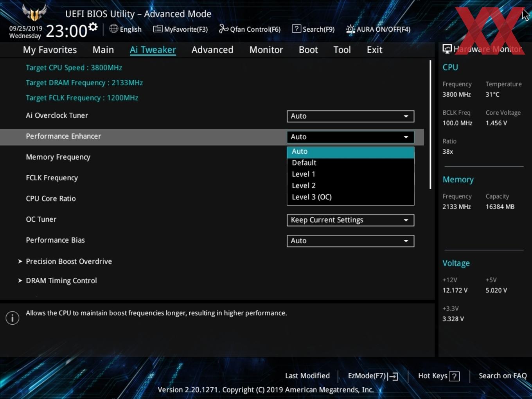Viewport: 532px width, 399px height.
Task: Open the Tool tab
Action: (x=342, y=50)
